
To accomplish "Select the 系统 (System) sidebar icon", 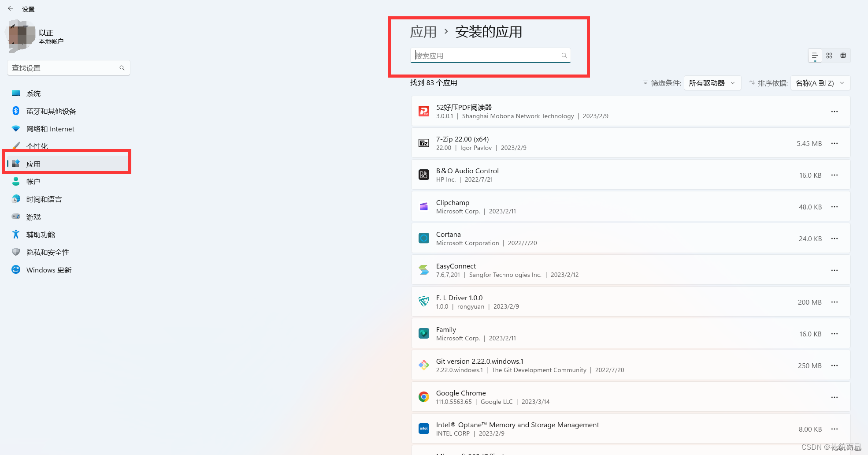I will [16, 93].
